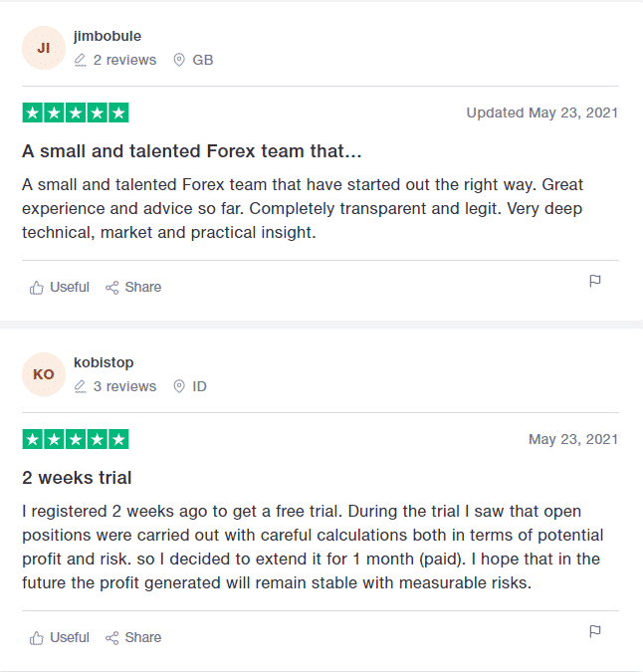Mark kobistop's review as Useful
The image size is (643, 672).
tap(59, 638)
